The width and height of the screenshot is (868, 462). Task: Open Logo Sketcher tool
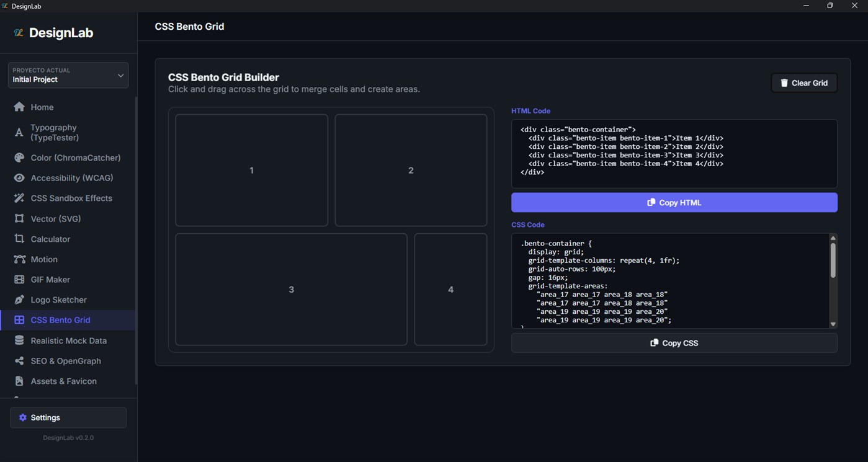[x=68, y=300]
